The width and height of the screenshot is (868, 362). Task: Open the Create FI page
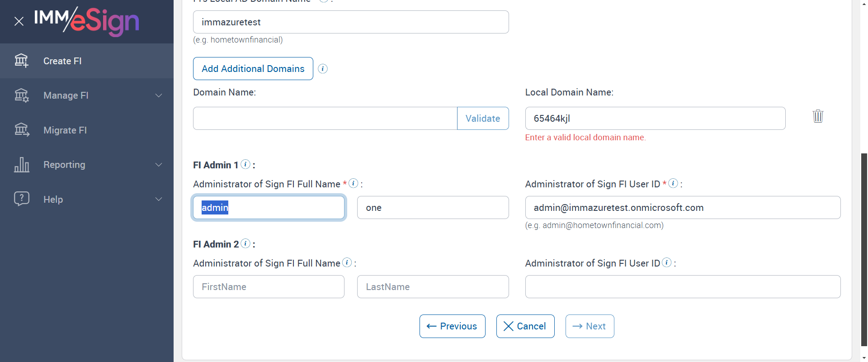click(62, 61)
